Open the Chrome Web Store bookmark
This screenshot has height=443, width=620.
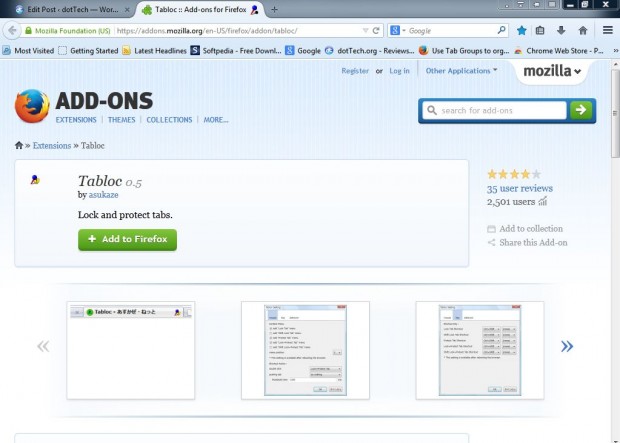coord(558,50)
